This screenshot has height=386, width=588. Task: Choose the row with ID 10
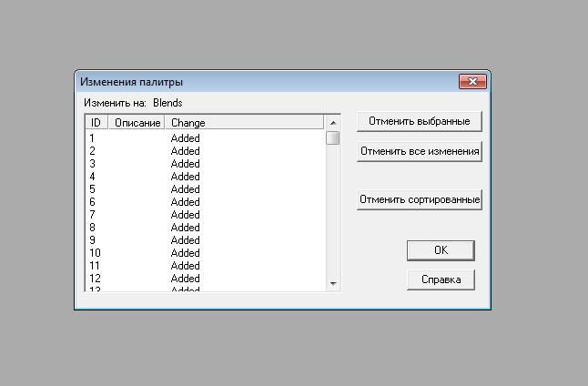(95, 253)
